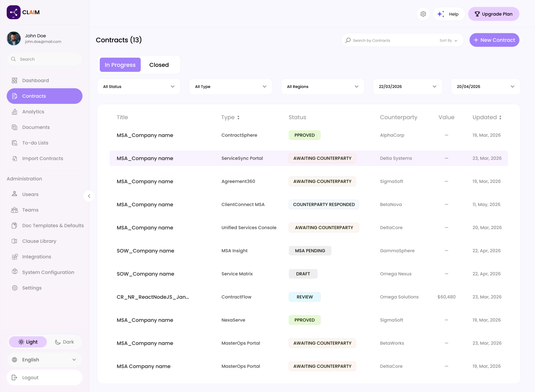Image resolution: width=535 pixels, height=392 pixels.
Task: Click the Documents icon in sidebar
Action: 14,127
